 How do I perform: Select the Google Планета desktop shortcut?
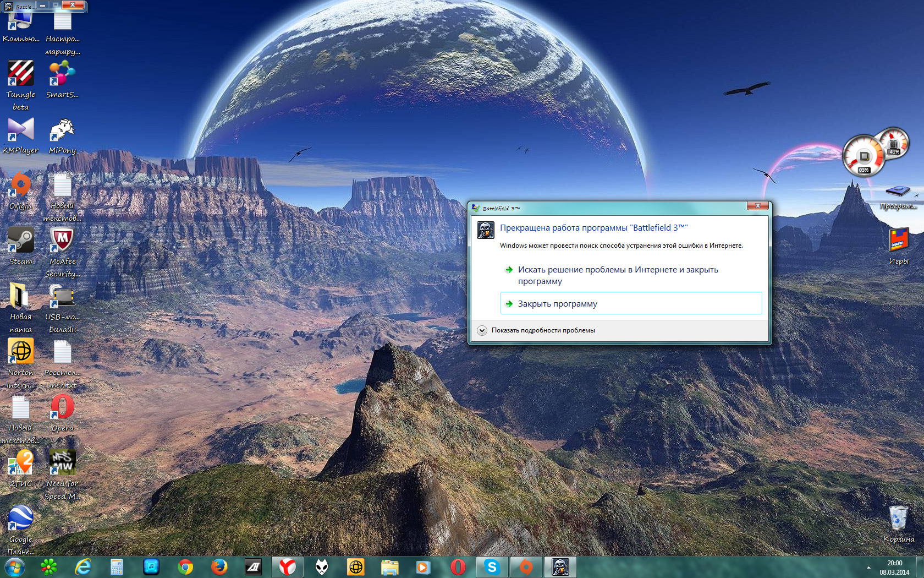21,531
